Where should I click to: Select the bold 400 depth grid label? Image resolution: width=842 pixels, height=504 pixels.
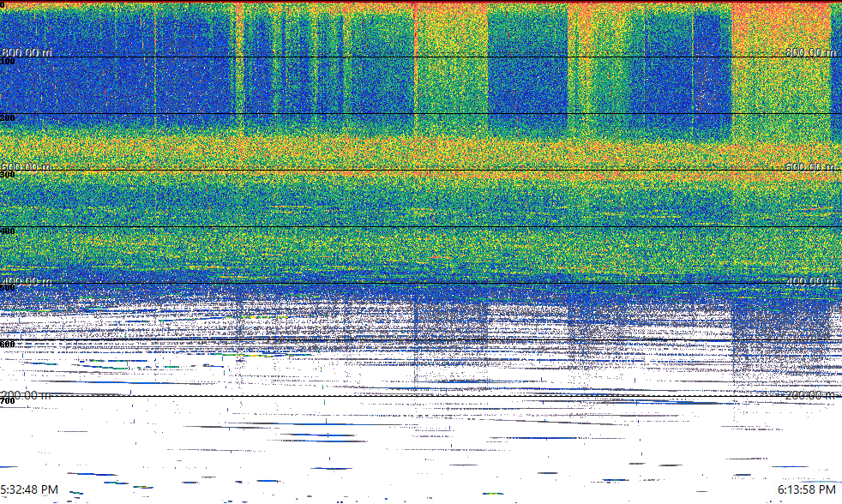[8, 231]
